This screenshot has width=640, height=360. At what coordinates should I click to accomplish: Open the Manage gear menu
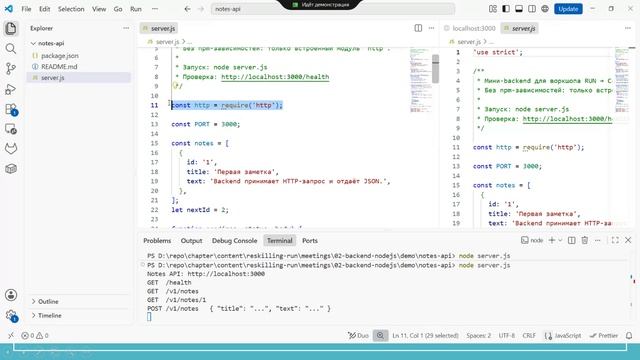click(11, 315)
